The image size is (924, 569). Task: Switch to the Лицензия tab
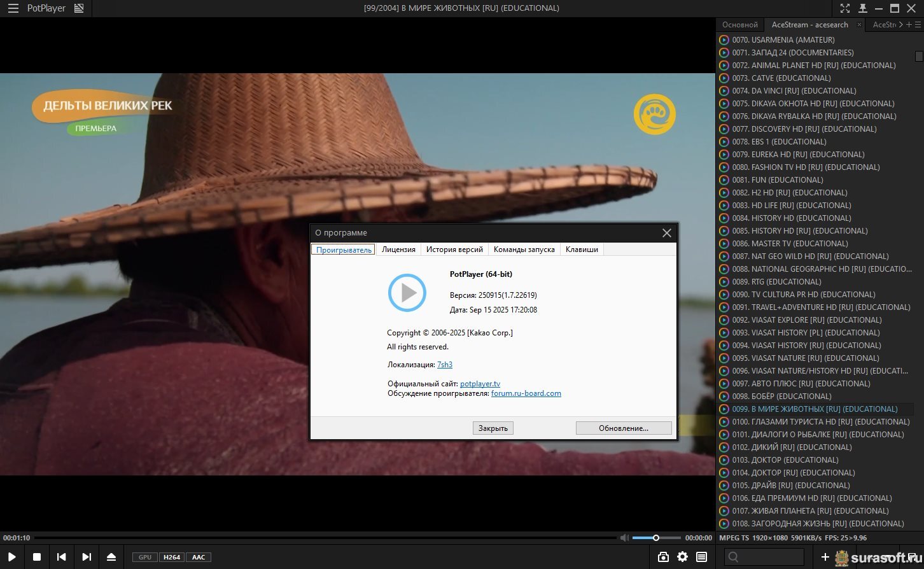click(398, 249)
